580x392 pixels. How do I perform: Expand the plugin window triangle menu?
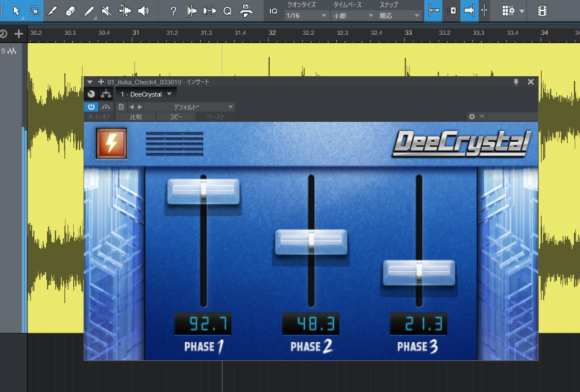click(89, 82)
